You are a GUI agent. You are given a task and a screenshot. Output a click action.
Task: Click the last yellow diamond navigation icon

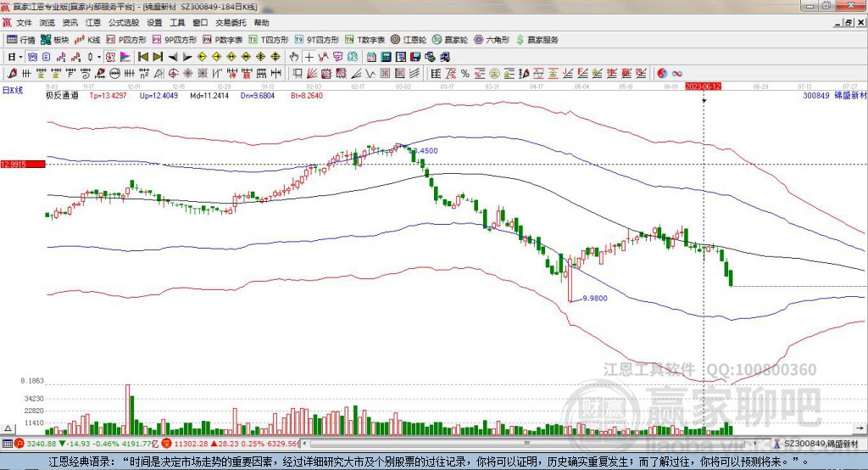click(275, 57)
